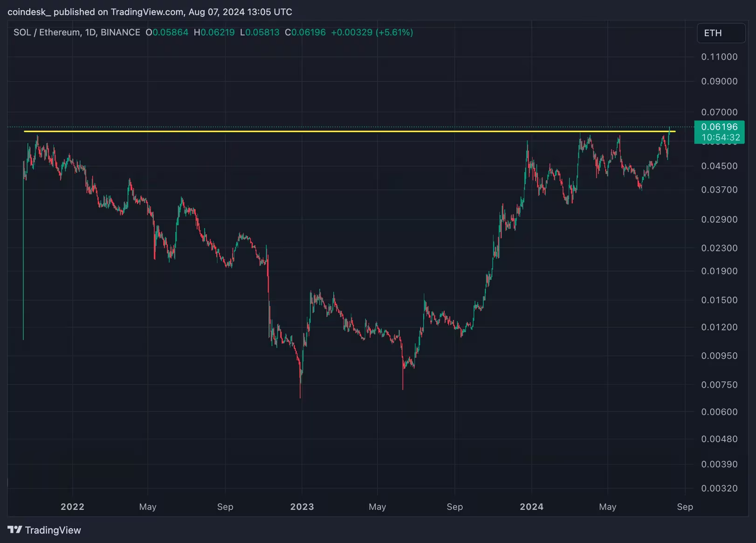Click the green 0.06196 current price tag

click(x=719, y=127)
